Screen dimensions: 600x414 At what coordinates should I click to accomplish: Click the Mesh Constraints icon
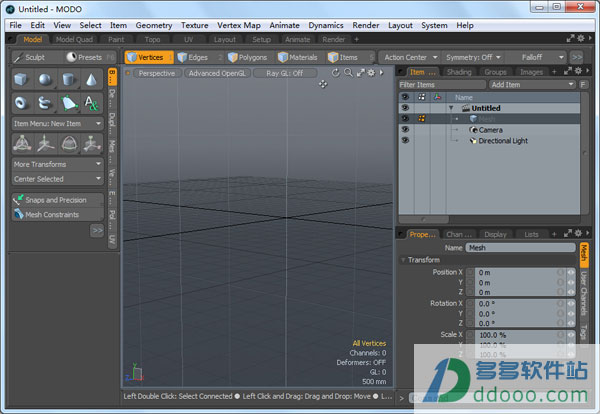click(x=18, y=214)
